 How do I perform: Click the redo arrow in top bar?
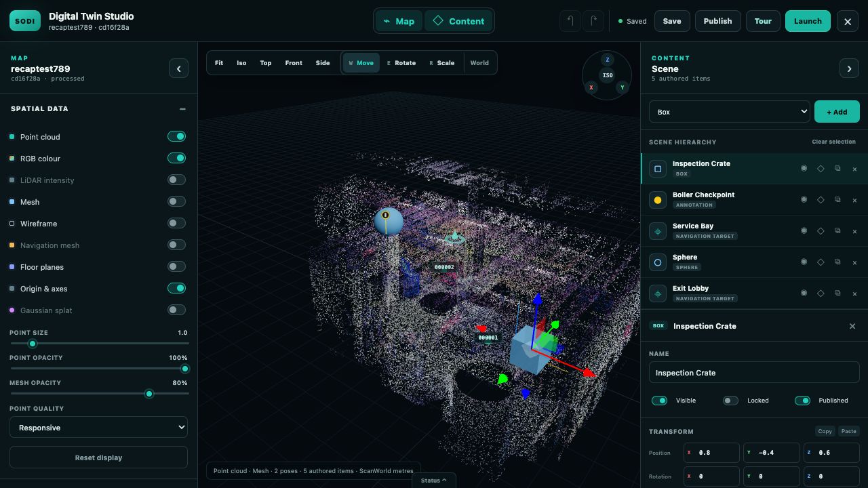pyautogui.click(x=593, y=21)
